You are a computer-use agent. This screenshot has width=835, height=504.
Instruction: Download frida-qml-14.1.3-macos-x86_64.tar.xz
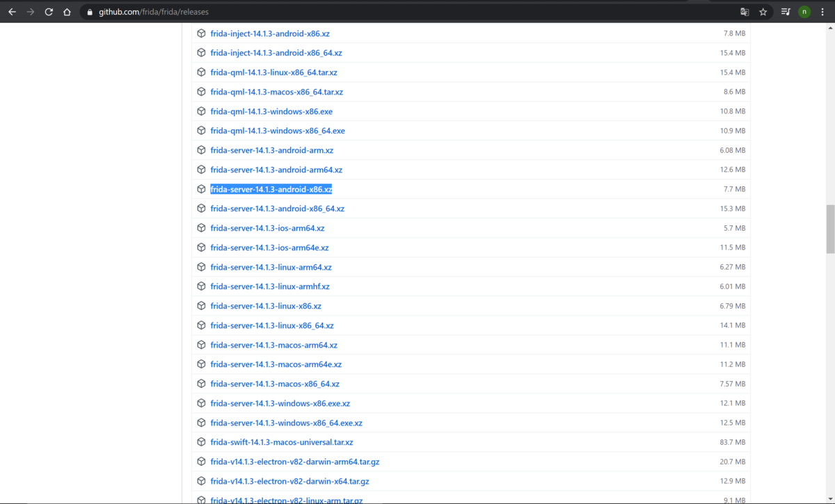coord(277,92)
